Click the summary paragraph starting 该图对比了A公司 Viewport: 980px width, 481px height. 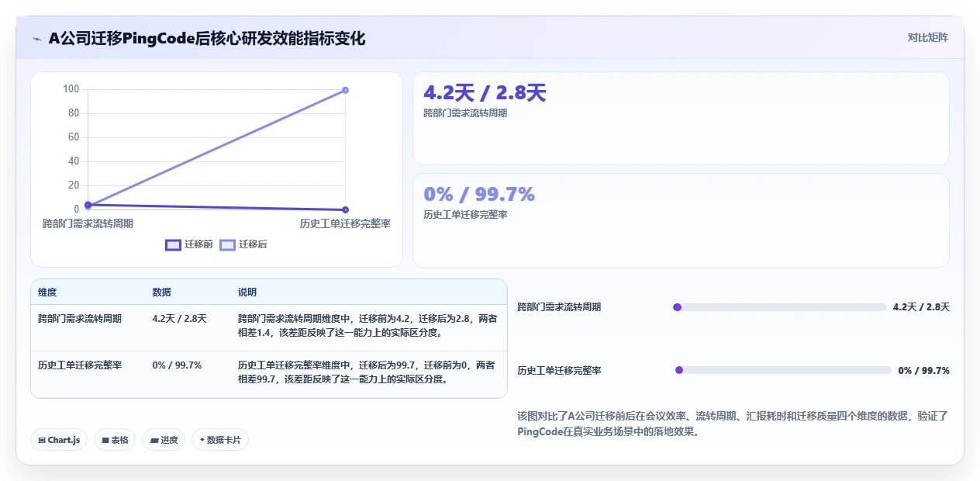coord(733,424)
